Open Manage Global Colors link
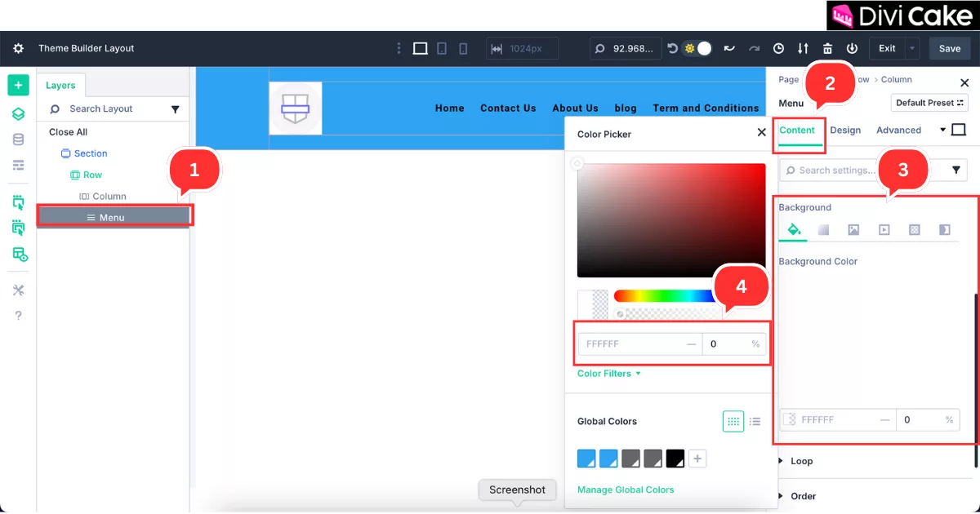This screenshot has width=980, height=514. 626,490
